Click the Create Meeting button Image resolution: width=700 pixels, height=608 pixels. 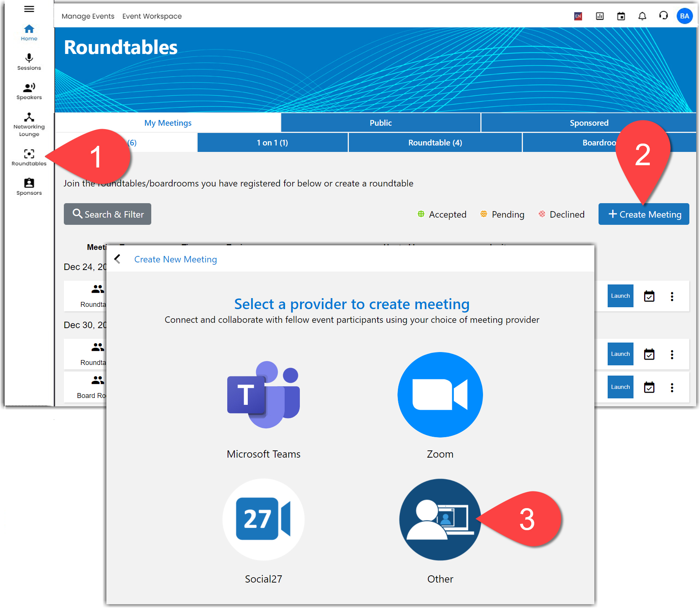pyautogui.click(x=644, y=214)
